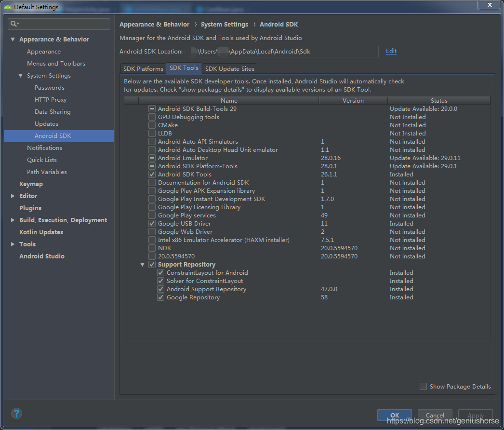Click the Cancel button

[435, 415]
